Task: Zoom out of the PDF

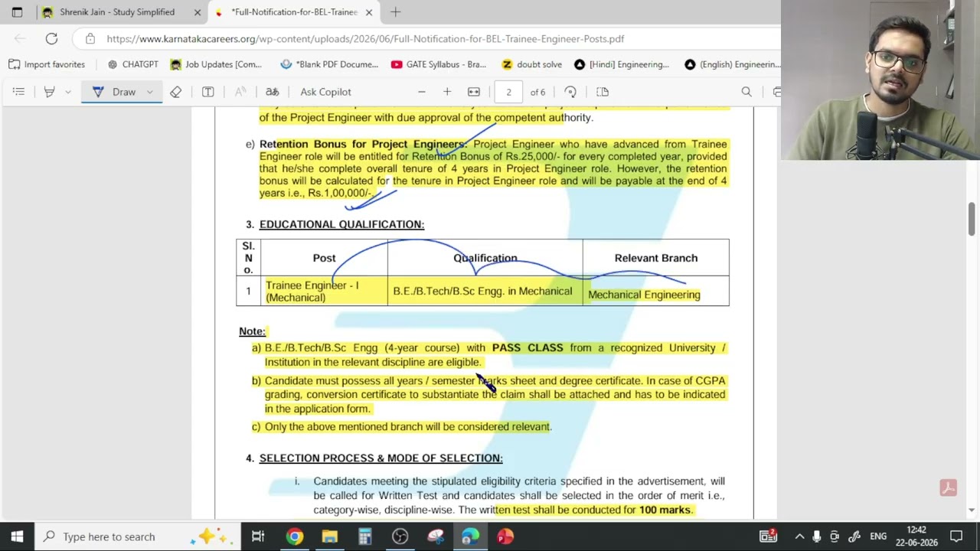Action: [421, 92]
